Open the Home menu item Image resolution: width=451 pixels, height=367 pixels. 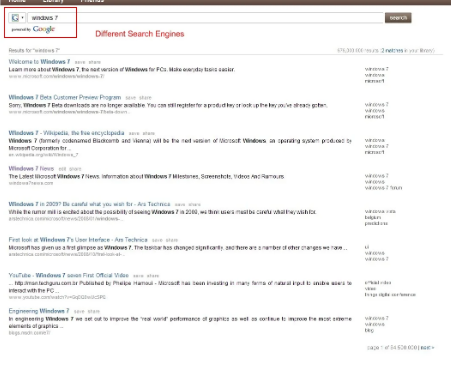click(17, 1)
